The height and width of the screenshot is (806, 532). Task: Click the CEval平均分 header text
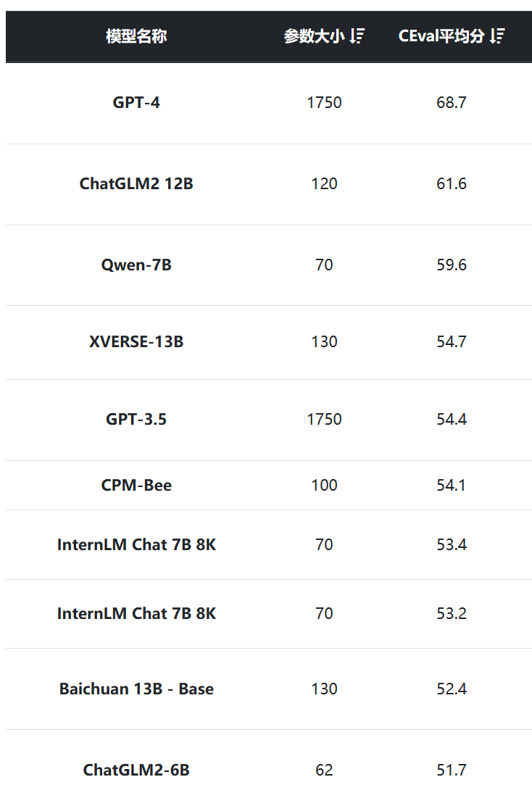441,36
